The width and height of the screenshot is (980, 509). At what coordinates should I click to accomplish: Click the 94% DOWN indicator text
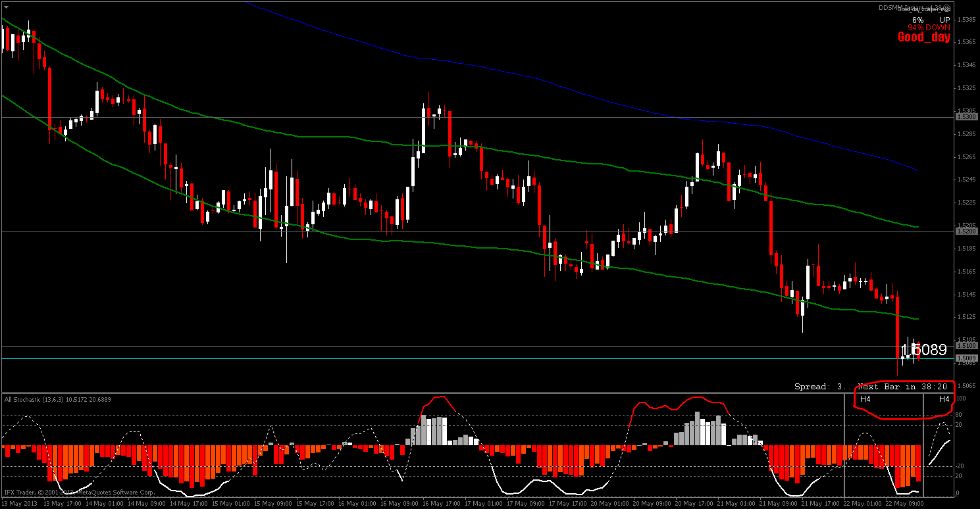coord(929,28)
